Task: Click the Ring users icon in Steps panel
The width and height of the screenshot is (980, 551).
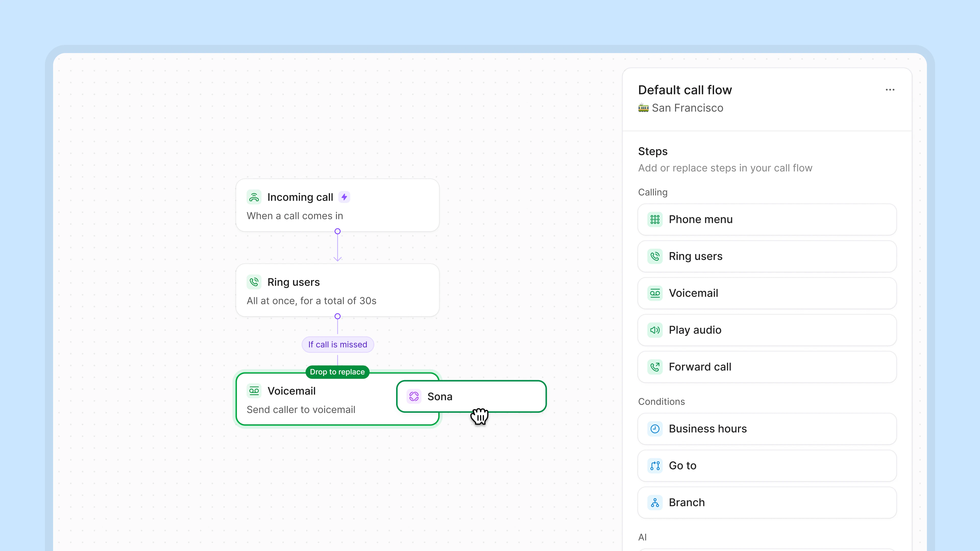Action: click(655, 256)
